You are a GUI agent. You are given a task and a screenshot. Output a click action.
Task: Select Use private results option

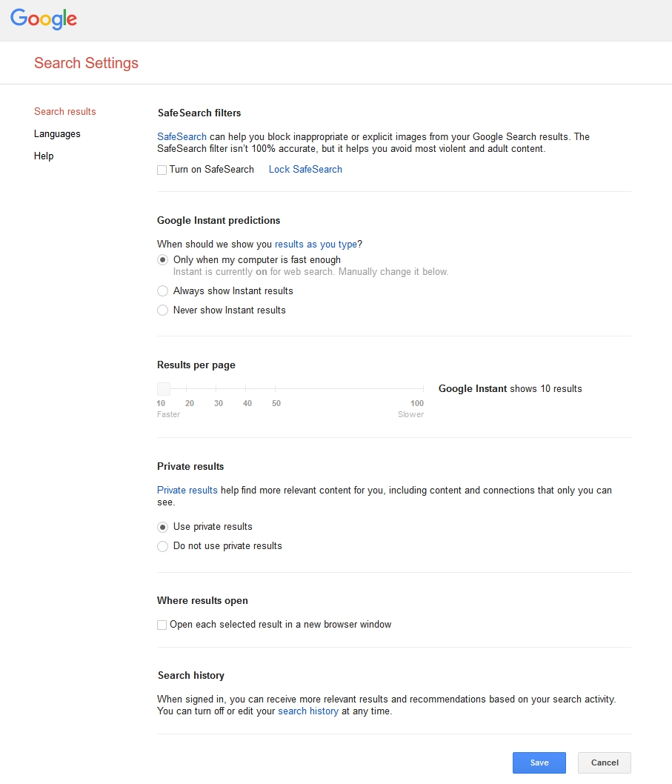[x=163, y=527]
